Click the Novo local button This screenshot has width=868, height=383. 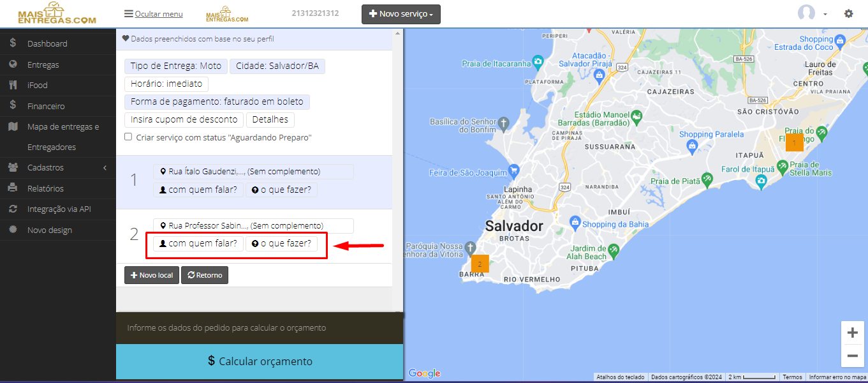tap(152, 275)
